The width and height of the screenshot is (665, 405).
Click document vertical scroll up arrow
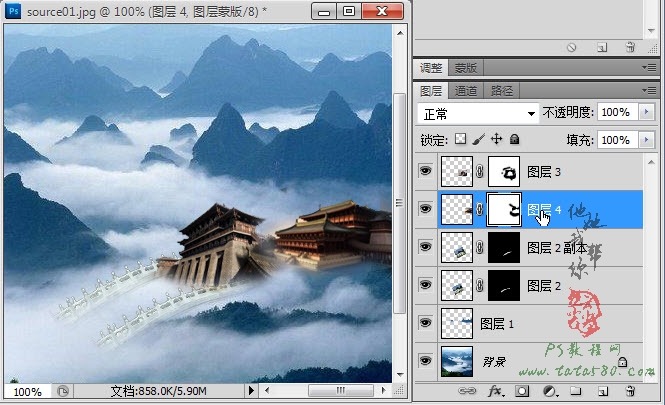click(400, 32)
